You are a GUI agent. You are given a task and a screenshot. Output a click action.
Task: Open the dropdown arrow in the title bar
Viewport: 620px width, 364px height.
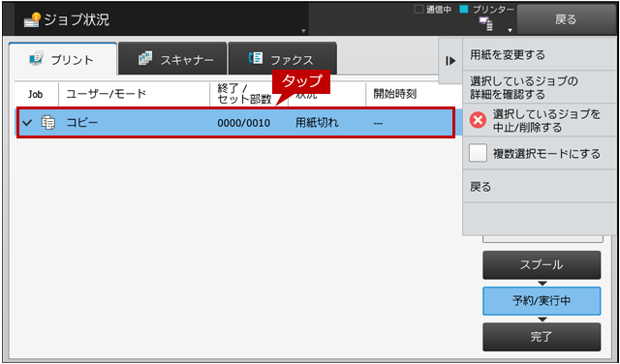[303, 30]
